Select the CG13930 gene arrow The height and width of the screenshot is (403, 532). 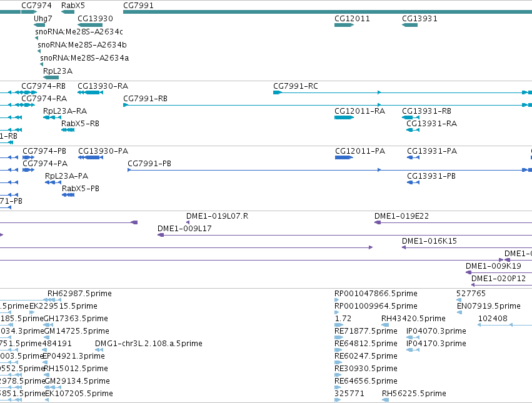pos(90,25)
